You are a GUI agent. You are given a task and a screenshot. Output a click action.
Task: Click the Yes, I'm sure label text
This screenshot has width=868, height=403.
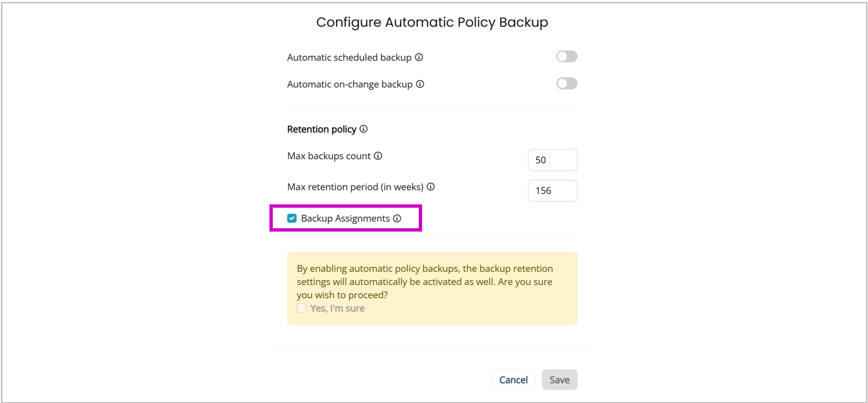(x=337, y=308)
